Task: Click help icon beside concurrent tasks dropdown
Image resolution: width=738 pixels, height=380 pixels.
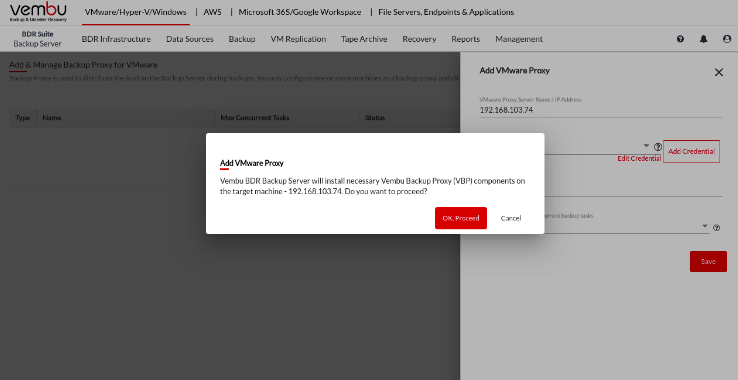Action: click(716, 228)
